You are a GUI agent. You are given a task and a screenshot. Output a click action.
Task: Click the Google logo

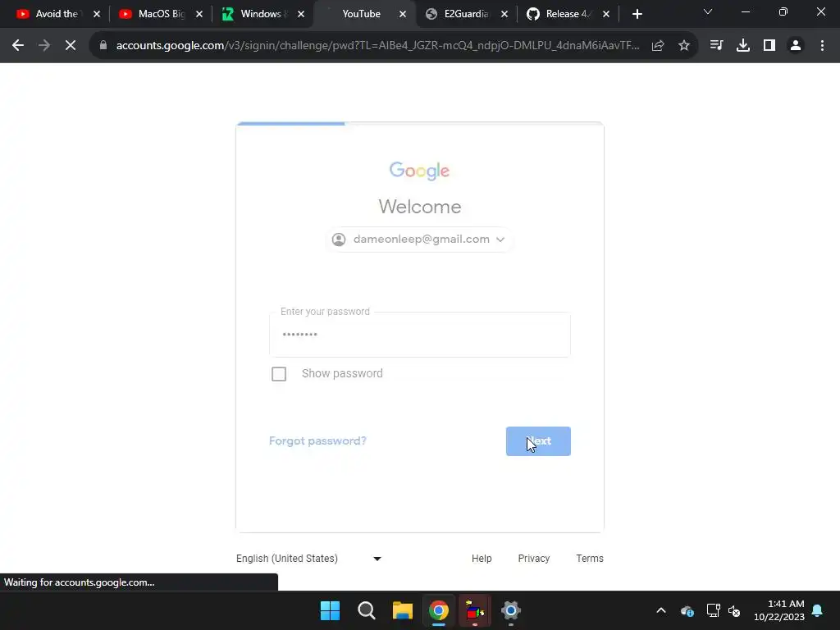(419, 171)
